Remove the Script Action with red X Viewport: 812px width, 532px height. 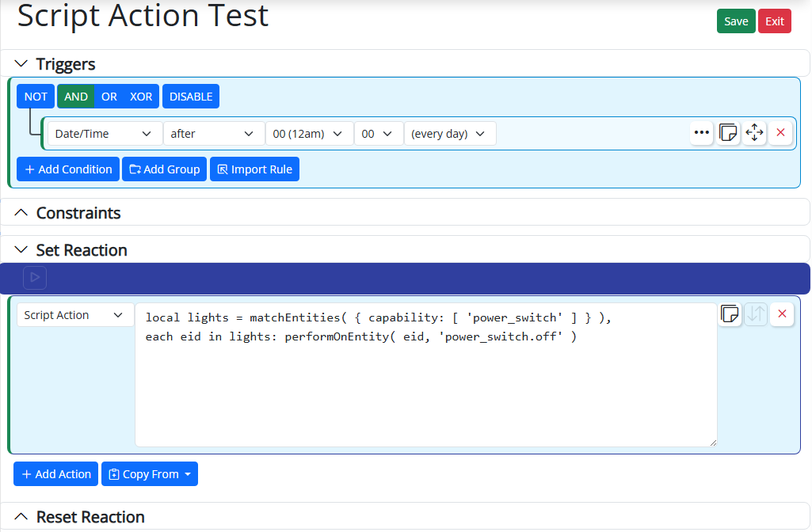782,314
